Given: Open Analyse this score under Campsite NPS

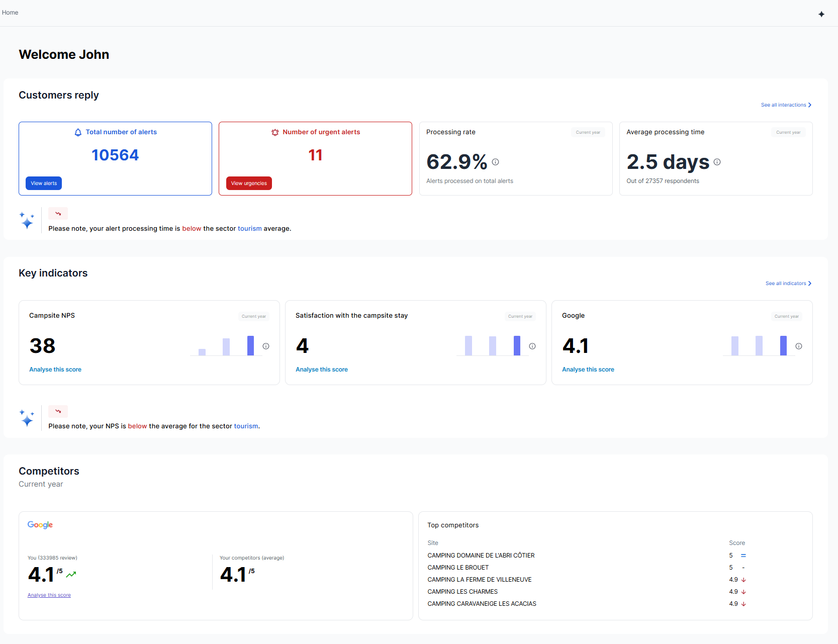Looking at the screenshot, I should tap(55, 370).
